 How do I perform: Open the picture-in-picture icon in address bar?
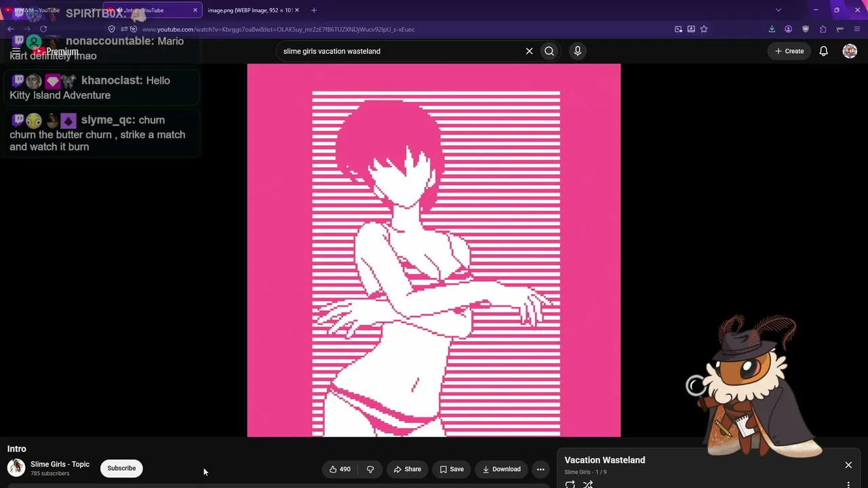678,29
